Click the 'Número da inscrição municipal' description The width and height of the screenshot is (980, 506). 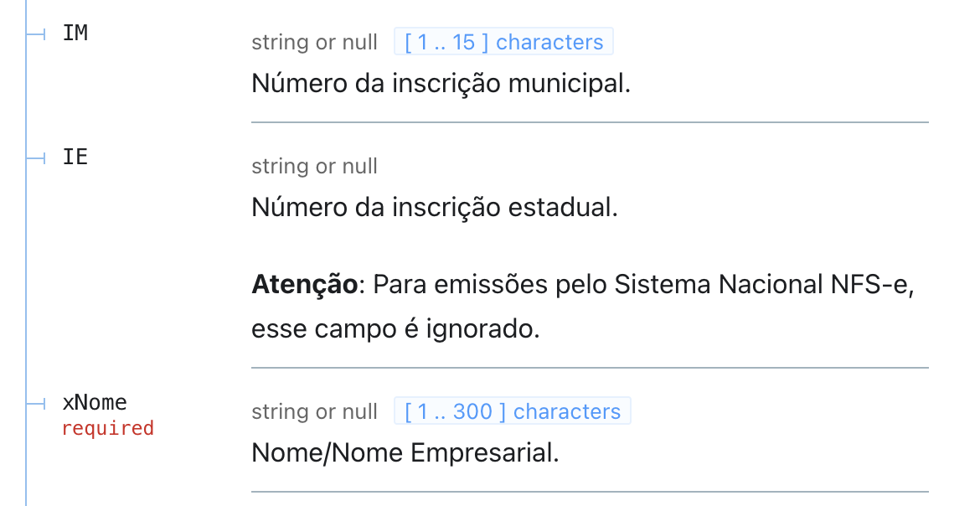coord(441,83)
